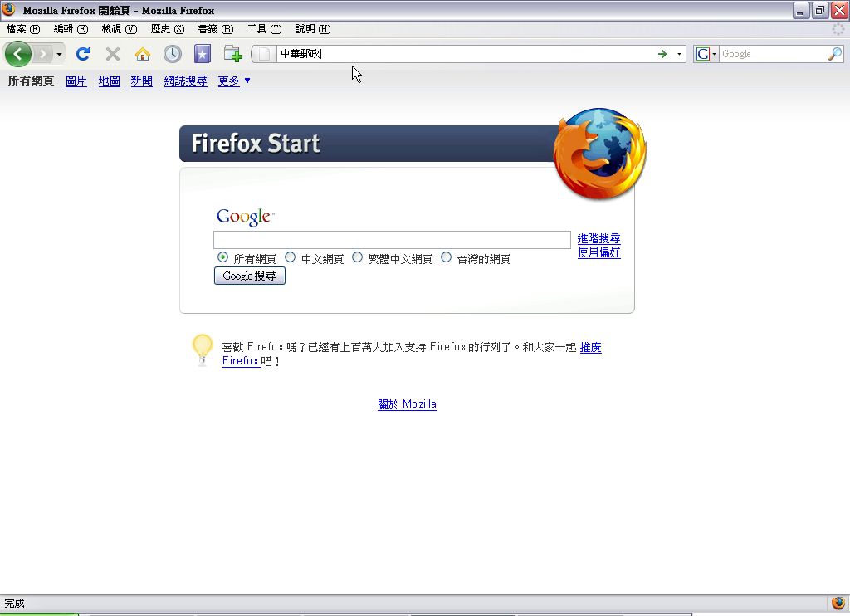Open the History clock icon
Image resolution: width=850 pixels, height=616 pixels.
pos(173,54)
